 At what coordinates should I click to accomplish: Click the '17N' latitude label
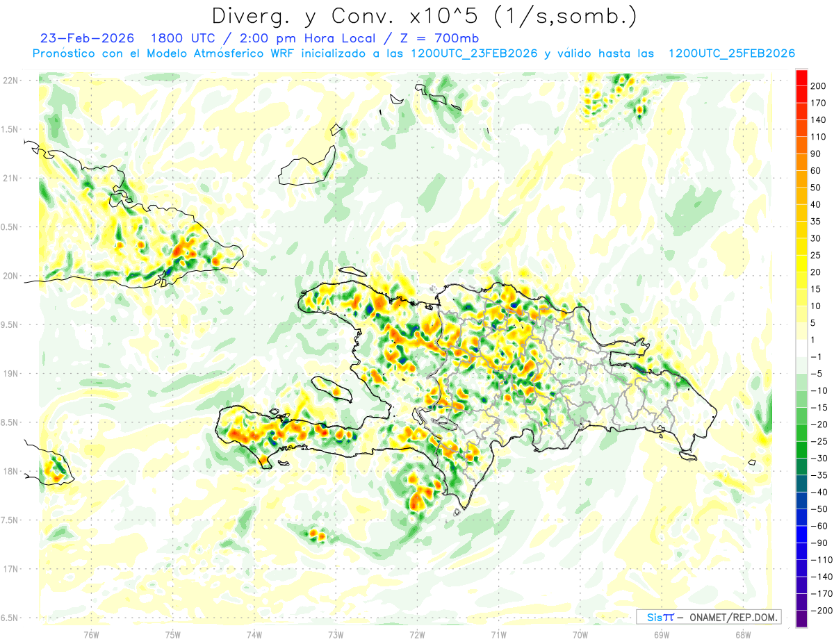tap(10, 569)
